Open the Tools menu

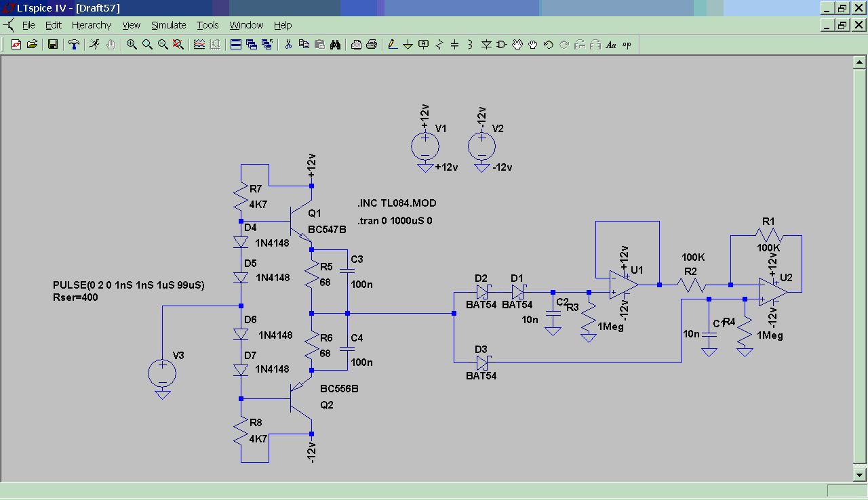[x=208, y=25]
